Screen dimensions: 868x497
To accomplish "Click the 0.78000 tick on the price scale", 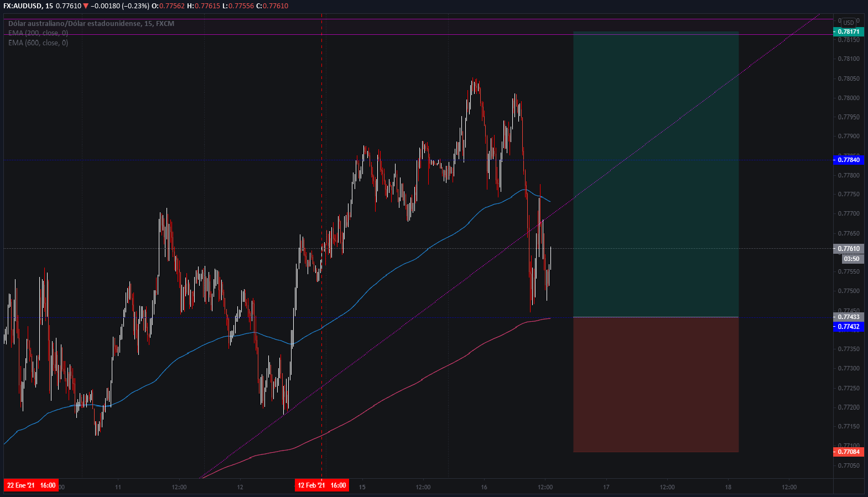I will 849,98.
